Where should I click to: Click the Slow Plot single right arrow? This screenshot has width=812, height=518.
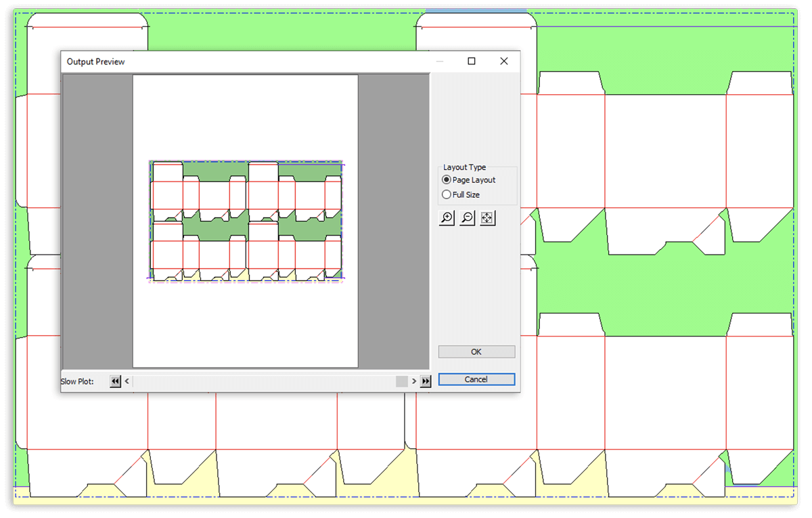pyautogui.click(x=414, y=382)
